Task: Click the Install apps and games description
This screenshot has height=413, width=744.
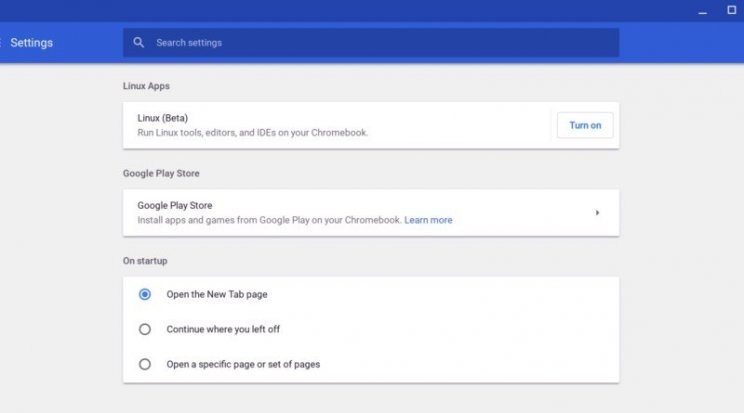Action: coord(270,220)
